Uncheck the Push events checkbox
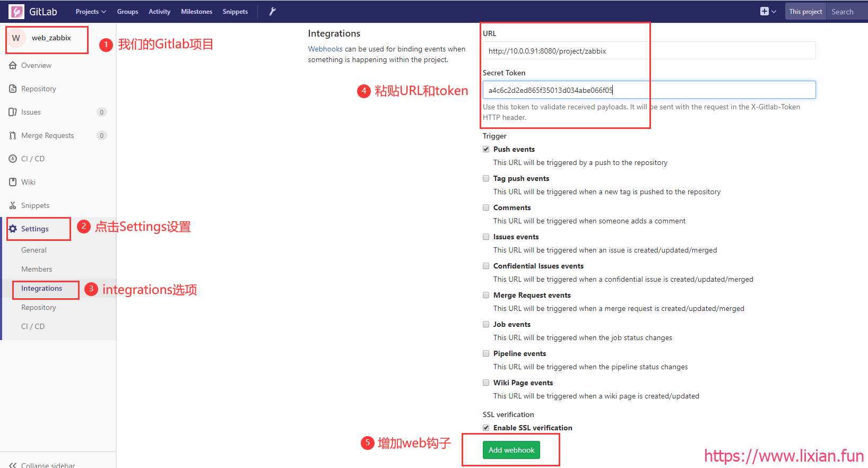Image resolution: width=868 pixels, height=468 pixels. tap(486, 149)
